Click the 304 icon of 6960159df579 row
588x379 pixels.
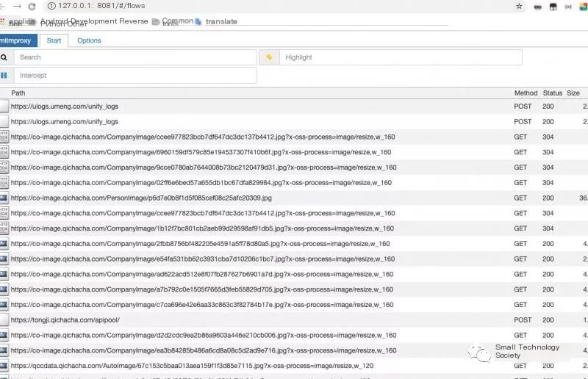(4, 152)
